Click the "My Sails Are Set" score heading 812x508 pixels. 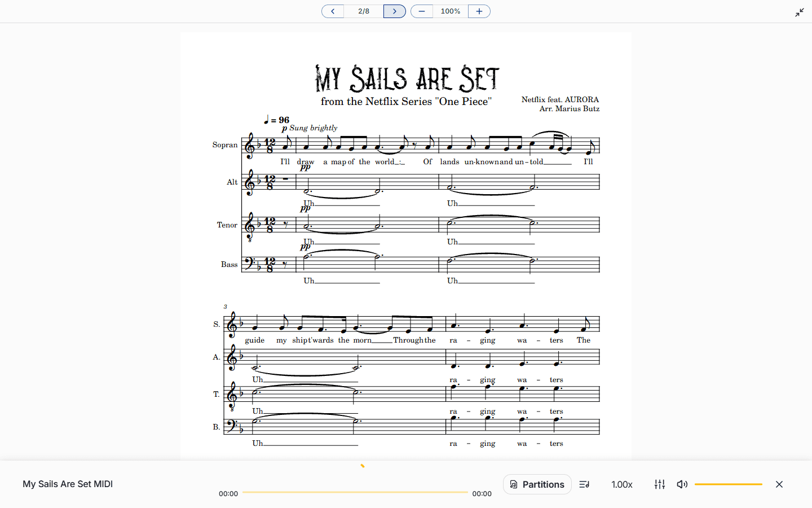(407, 78)
